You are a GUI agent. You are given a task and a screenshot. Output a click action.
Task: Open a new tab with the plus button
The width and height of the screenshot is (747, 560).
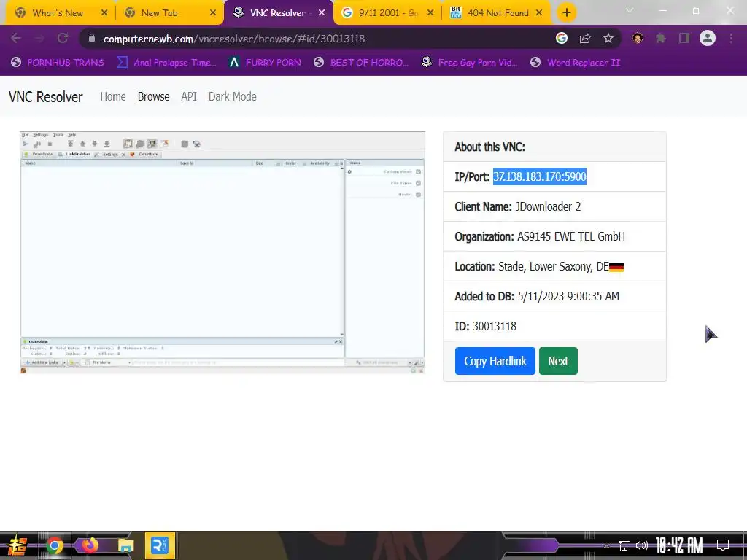pos(566,13)
